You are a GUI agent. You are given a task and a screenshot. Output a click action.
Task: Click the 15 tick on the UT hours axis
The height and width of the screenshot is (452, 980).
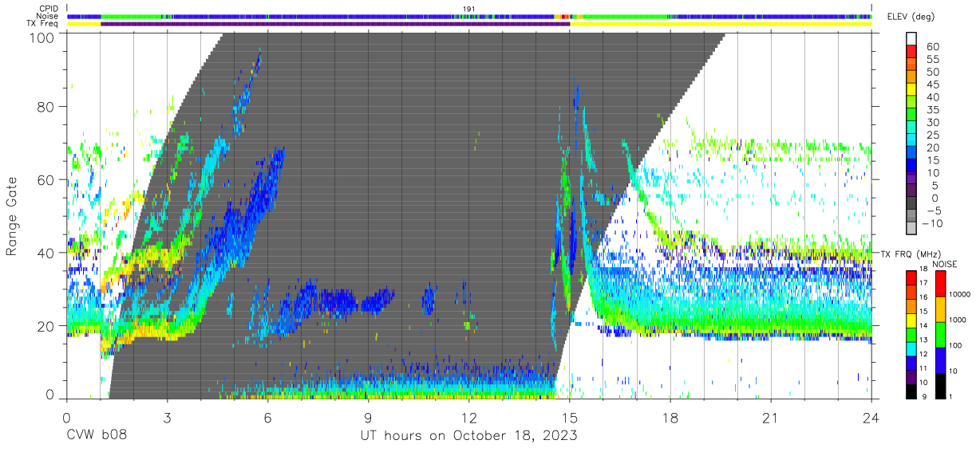(x=570, y=417)
